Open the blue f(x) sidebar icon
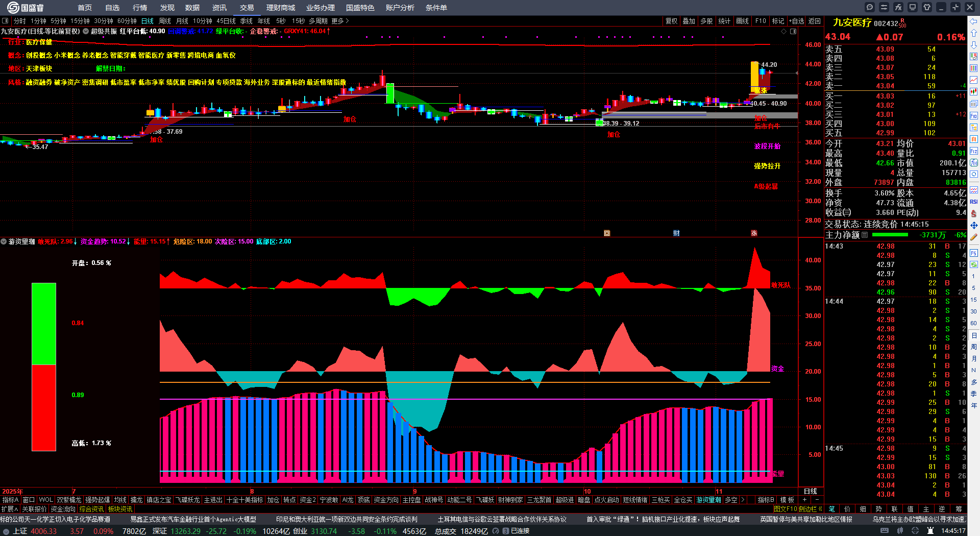The height and width of the screenshot is (536, 980). pyautogui.click(x=974, y=163)
